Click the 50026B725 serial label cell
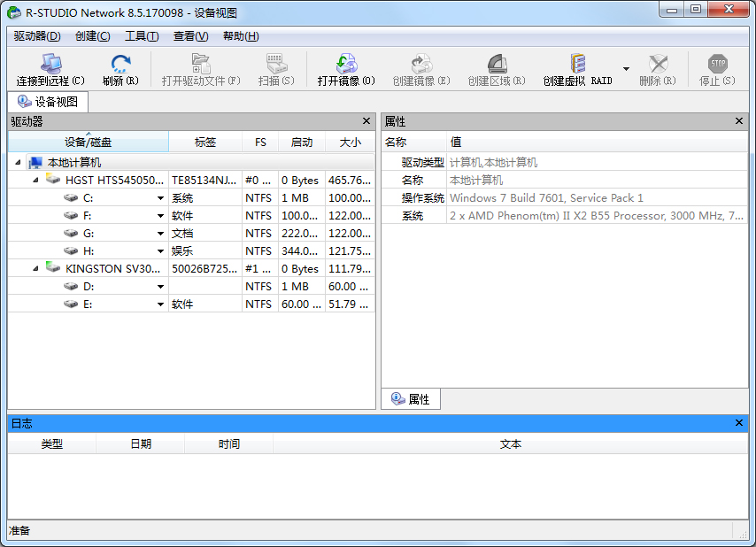This screenshot has width=756, height=547. point(204,268)
